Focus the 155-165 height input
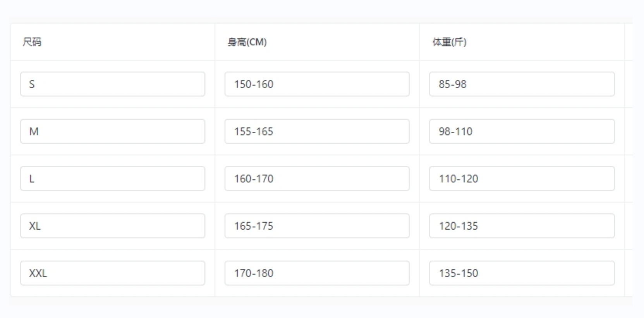Screen dimensions: 644x318 tap(317, 131)
